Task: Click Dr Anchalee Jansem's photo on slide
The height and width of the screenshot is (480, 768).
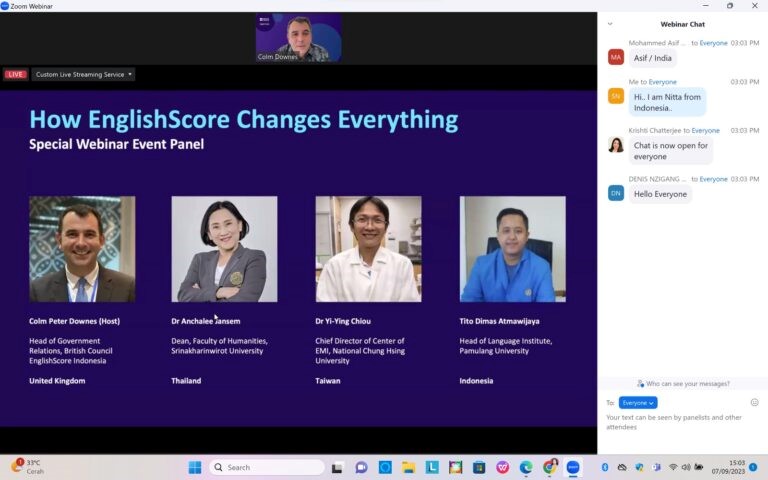Action: coord(224,249)
